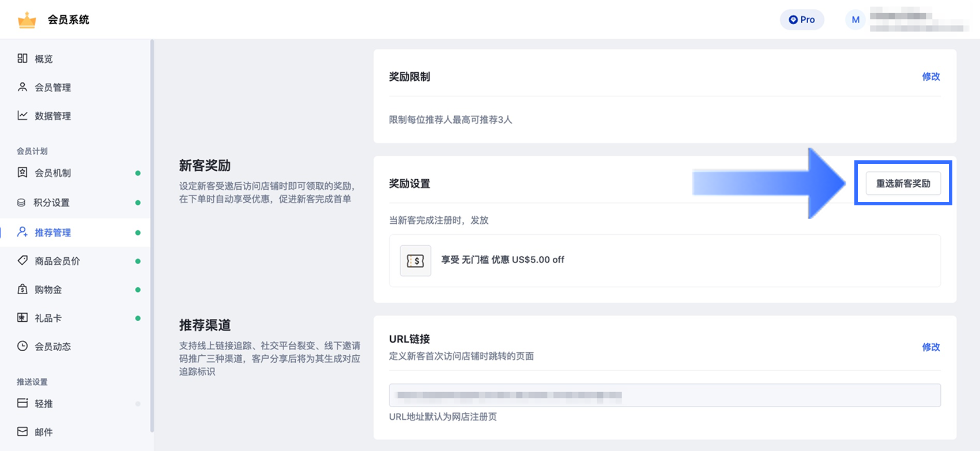
Task: Click the 邮件 envelope icon
Action: tap(22, 431)
